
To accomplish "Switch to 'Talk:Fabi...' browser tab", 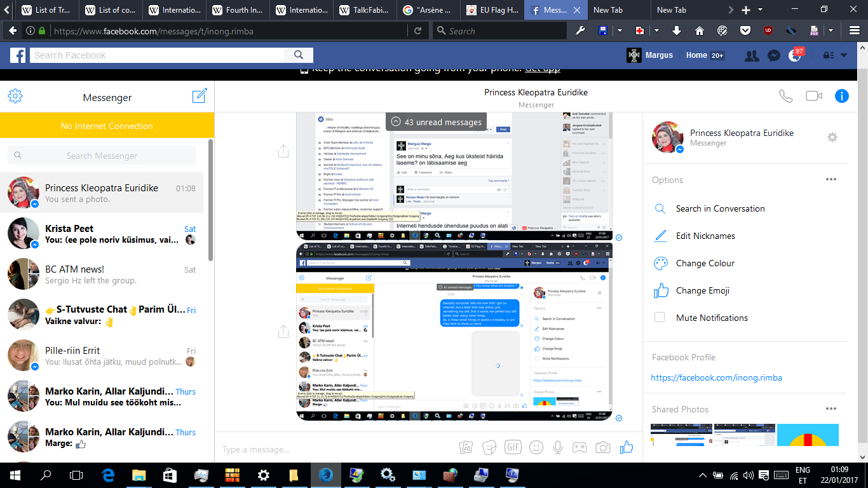I will [x=365, y=10].
